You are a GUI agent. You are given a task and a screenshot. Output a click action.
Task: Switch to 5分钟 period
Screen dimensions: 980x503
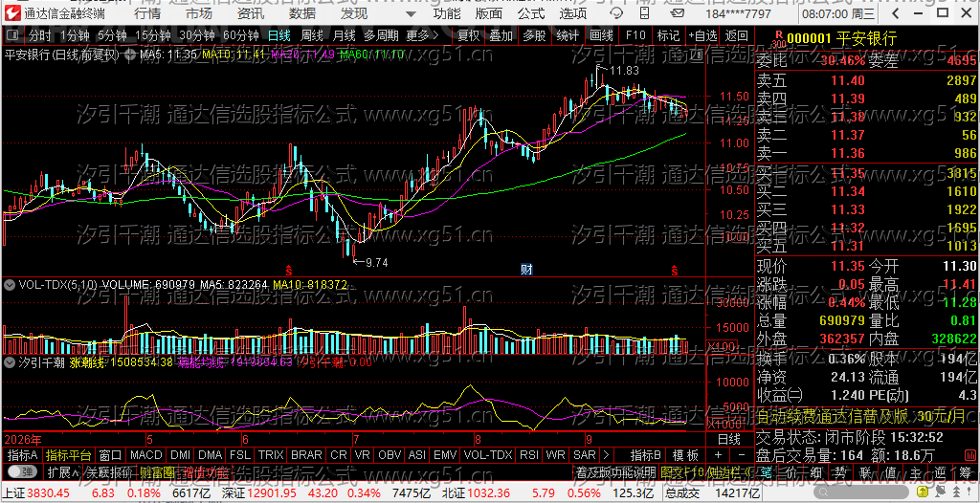[111, 35]
